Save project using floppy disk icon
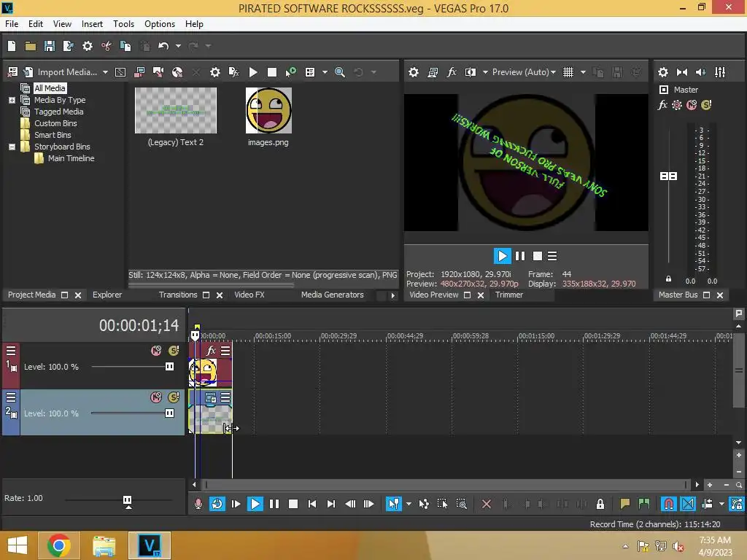747x560 pixels. coord(49,46)
